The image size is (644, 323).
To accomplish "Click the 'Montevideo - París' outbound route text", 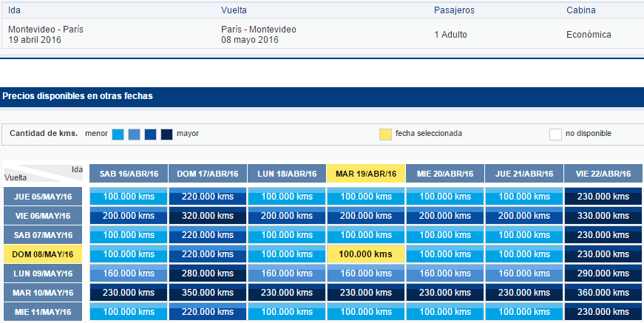I will 46,30.
